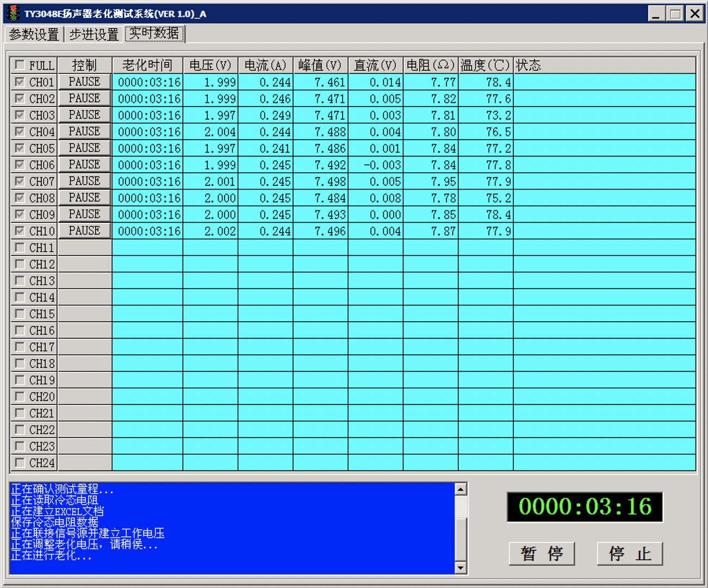Screen dimensions: 708x588
Task: Pause channel CH09
Action: (x=84, y=214)
